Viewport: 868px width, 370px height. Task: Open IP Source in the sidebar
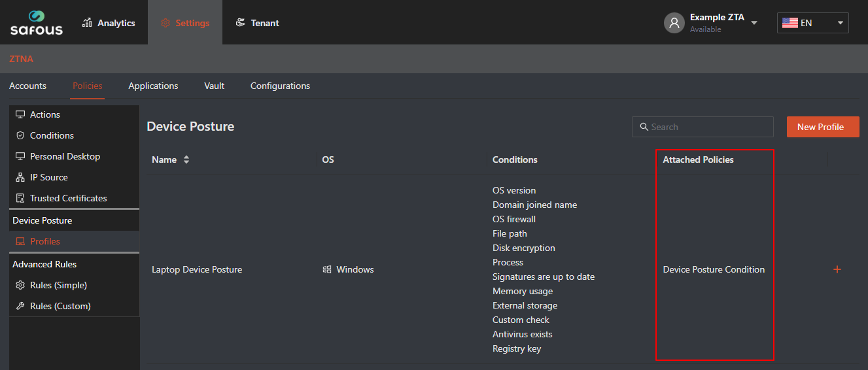click(48, 177)
